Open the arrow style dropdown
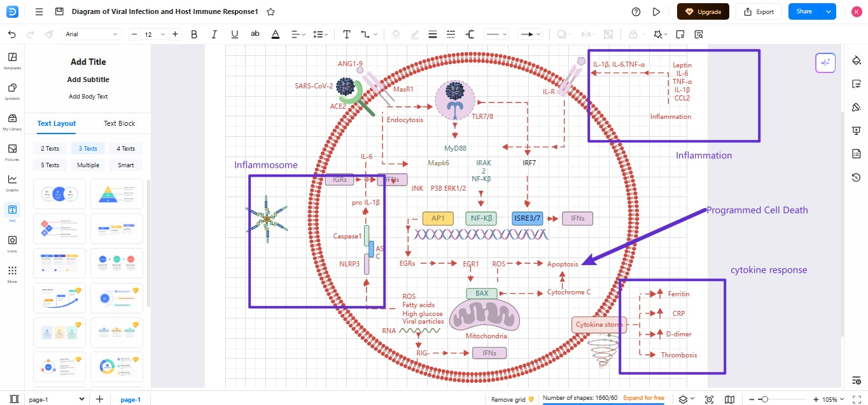Screen dimensions: 868x405 pyautogui.click(x=530, y=34)
